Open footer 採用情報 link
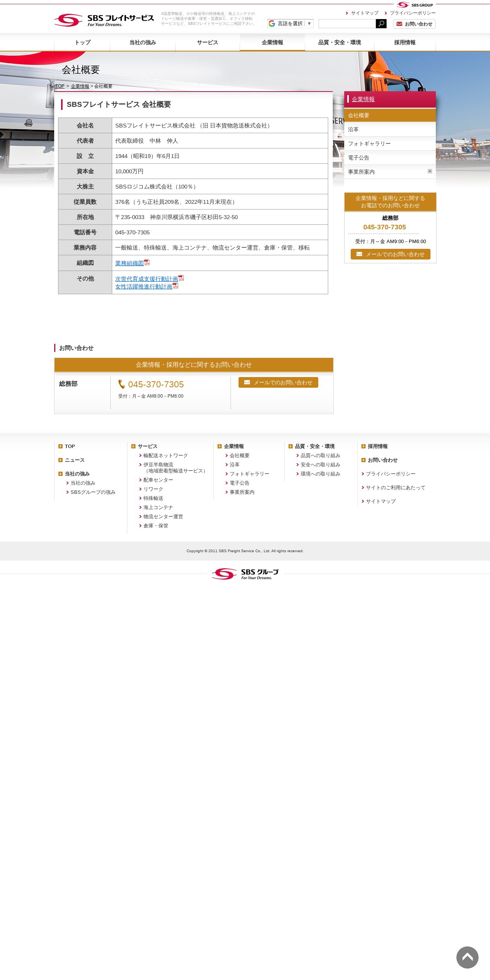The width and height of the screenshot is (490, 980). (x=378, y=446)
